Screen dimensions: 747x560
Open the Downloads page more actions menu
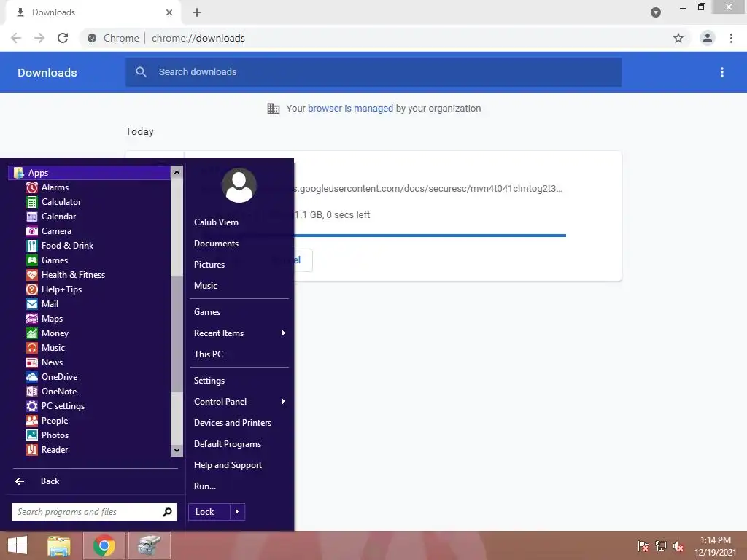point(722,72)
